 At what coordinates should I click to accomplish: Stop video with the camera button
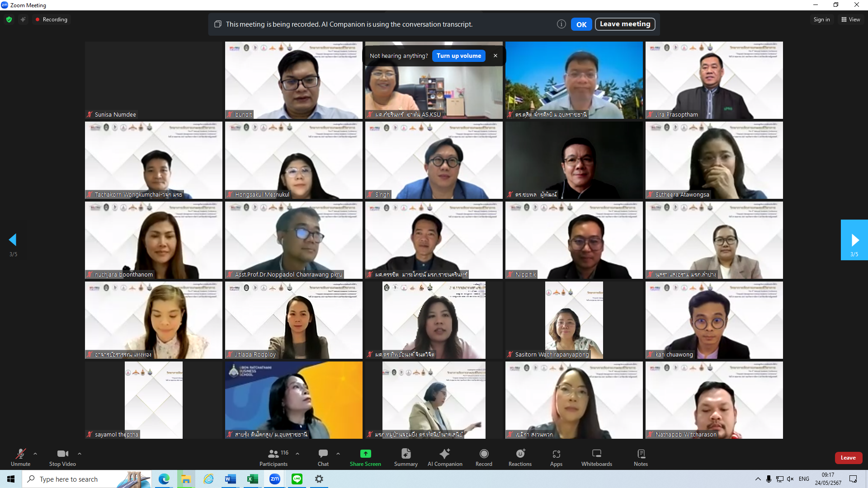point(62,457)
